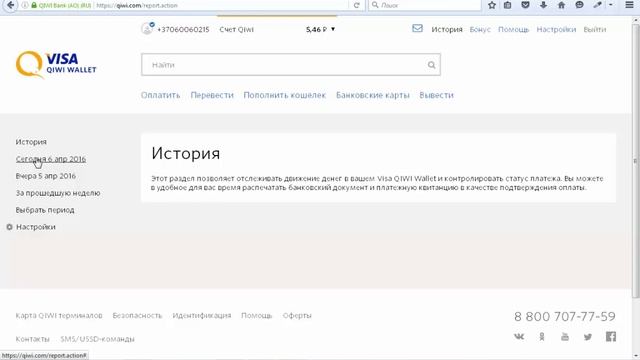This screenshot has width=640, height=360.
Task: Click the bookmark star icon
Action: [x=492, y=5]
